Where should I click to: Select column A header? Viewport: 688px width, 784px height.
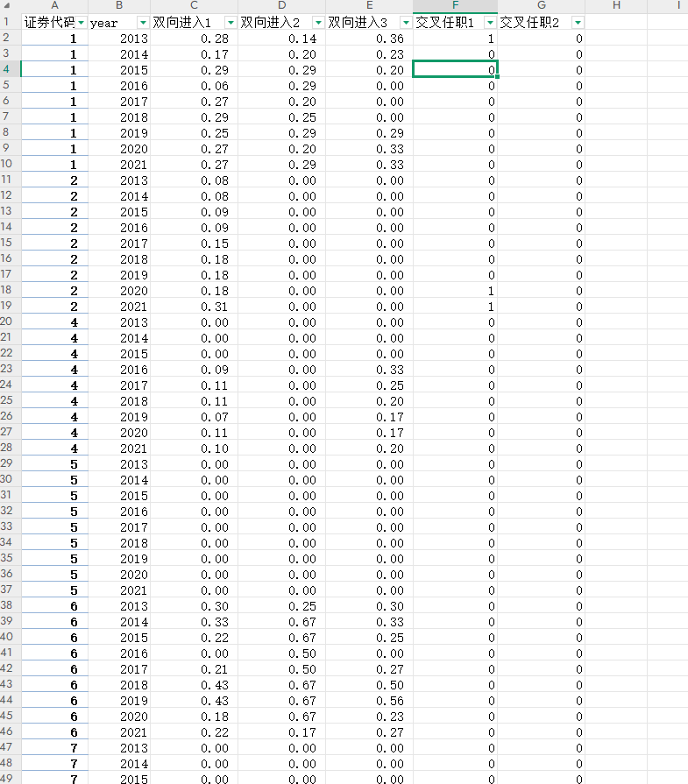(54, 5)
